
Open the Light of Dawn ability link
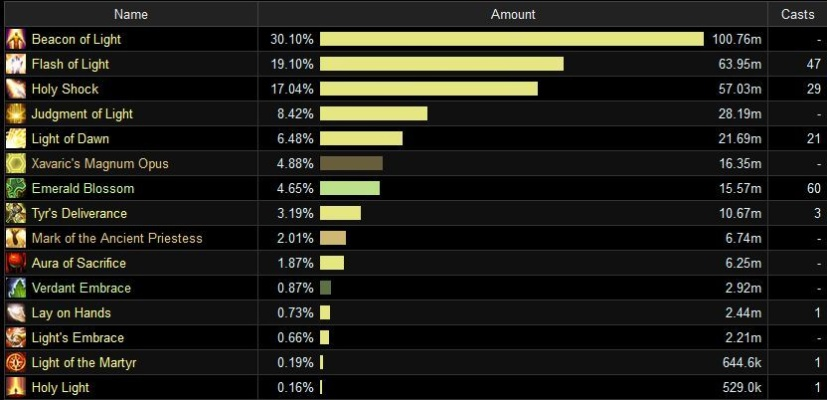click(x=70, y=139)
